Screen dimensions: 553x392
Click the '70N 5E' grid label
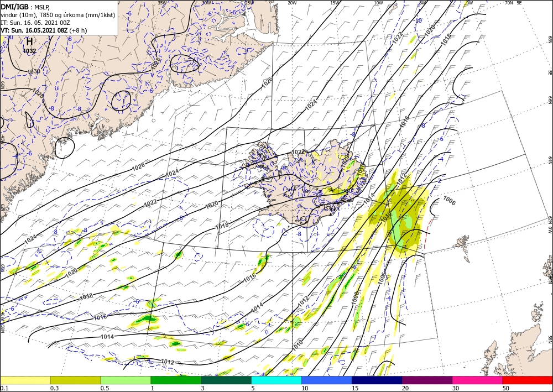coord(513,2)
